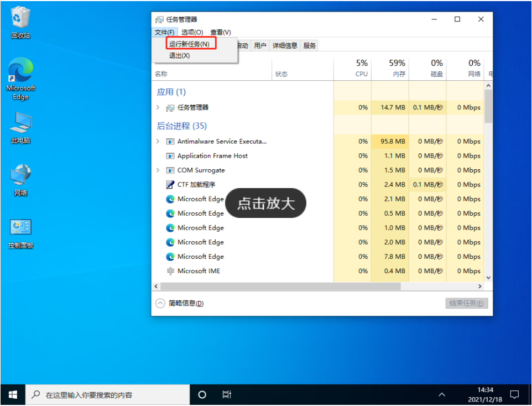Open the notification center icon
The image size is (532, 406).
(x=514, y=394)
